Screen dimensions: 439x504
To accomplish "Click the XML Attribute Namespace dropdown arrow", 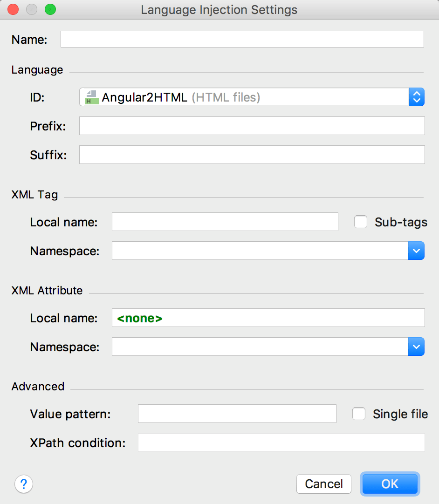I will pos(417,347).
